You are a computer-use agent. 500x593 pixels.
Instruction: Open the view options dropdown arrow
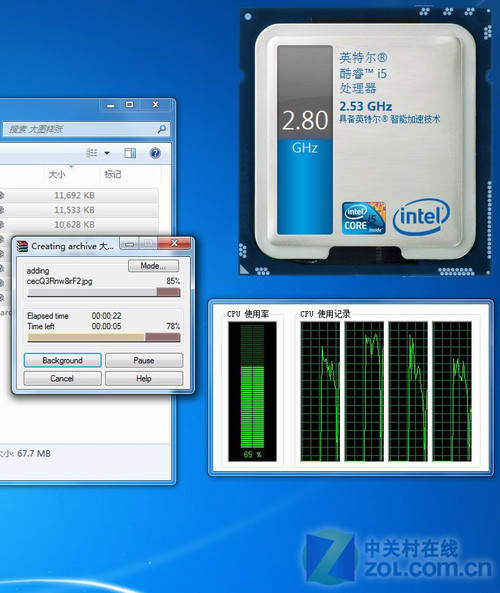click(107, 153)
